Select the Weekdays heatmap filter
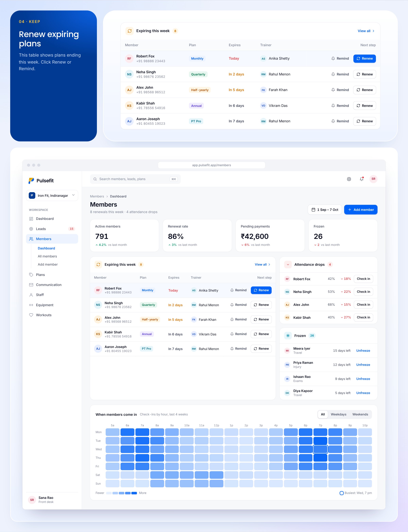 pos(338,414)
